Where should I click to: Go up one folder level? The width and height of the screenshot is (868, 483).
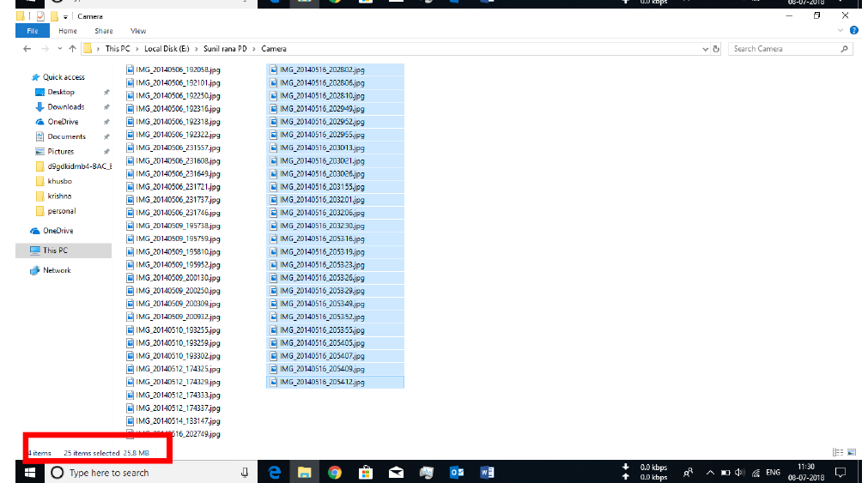pyautogui.click(x=72, y=49)
